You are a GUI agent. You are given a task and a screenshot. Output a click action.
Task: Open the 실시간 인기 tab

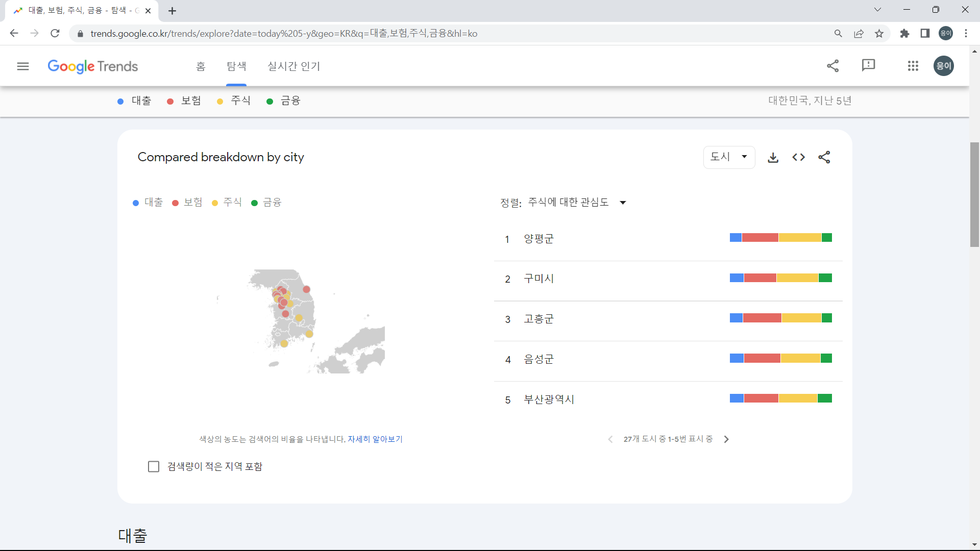point(293,66)
